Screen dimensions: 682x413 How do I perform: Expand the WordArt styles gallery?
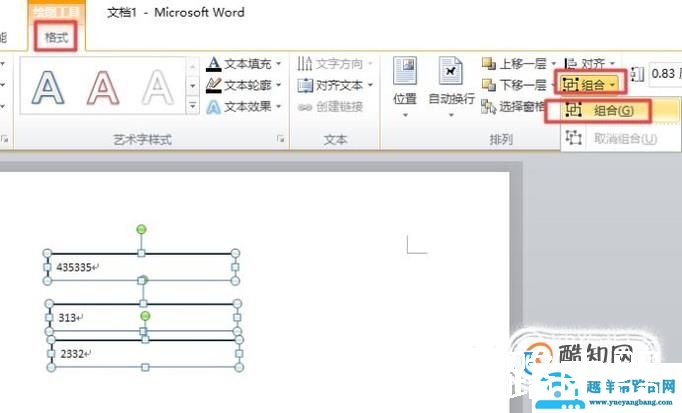193,105
